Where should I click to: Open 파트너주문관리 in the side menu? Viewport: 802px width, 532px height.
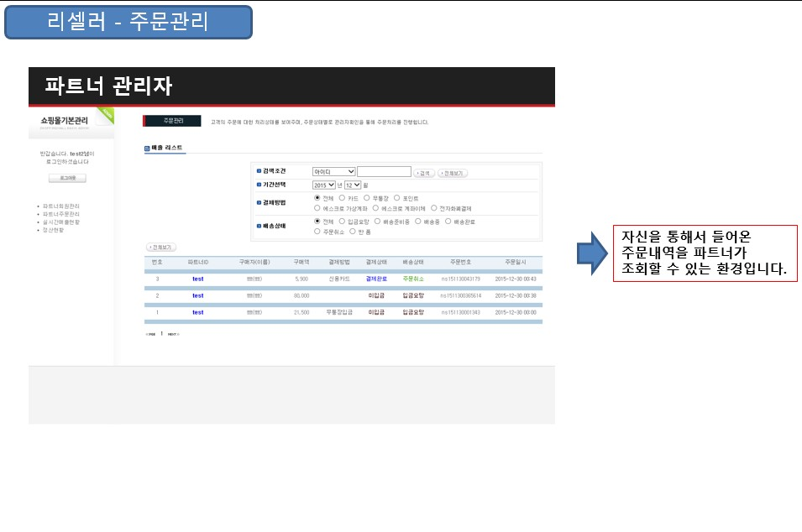coord(61,214)
